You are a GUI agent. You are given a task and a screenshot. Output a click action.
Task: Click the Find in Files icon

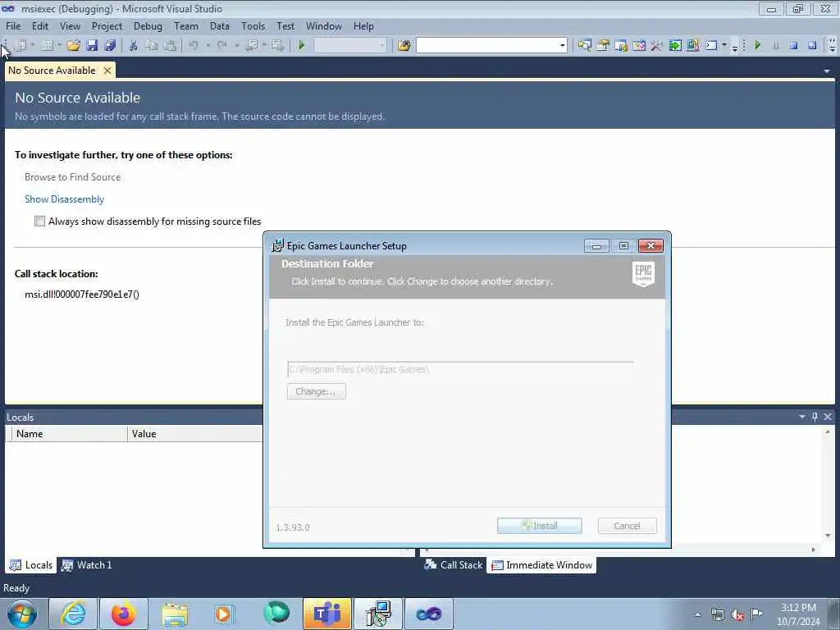coord(404,46)
